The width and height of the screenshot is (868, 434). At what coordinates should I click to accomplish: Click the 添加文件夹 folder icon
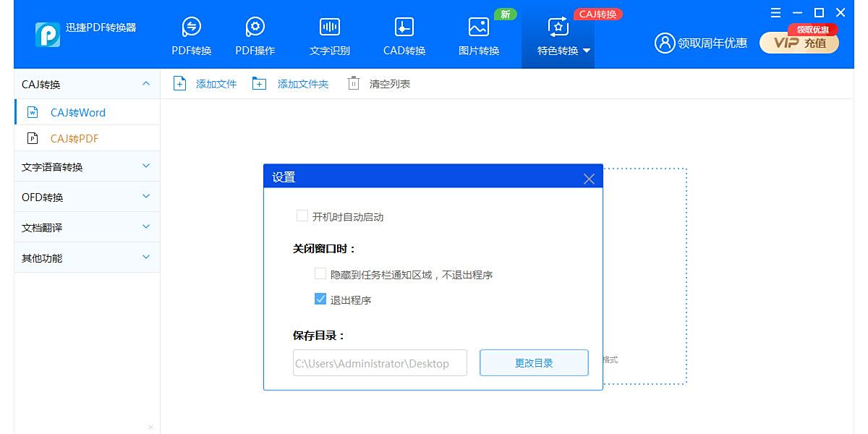pyautogui.click(x=260, y=83)
